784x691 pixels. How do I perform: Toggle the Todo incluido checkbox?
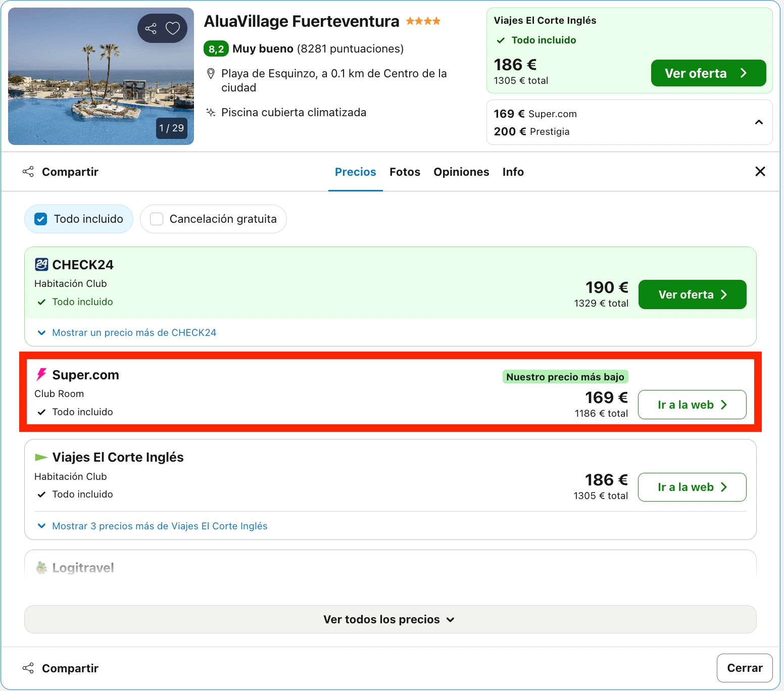tap(40, 219)
